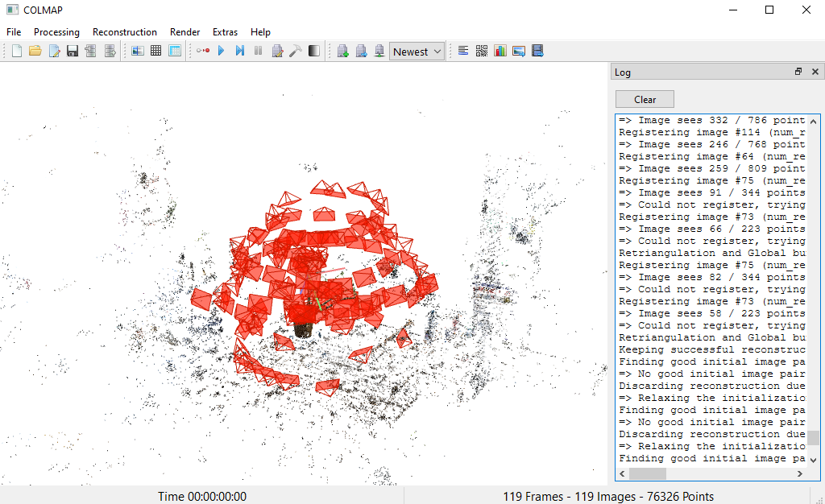Step the reconstruction forward one image
This screenshot has width=825, height=504.
click(239, 50)
